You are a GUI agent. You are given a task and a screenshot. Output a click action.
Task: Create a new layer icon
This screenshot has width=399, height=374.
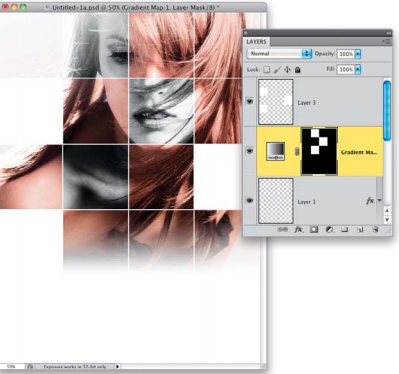[x=360, y=230]
